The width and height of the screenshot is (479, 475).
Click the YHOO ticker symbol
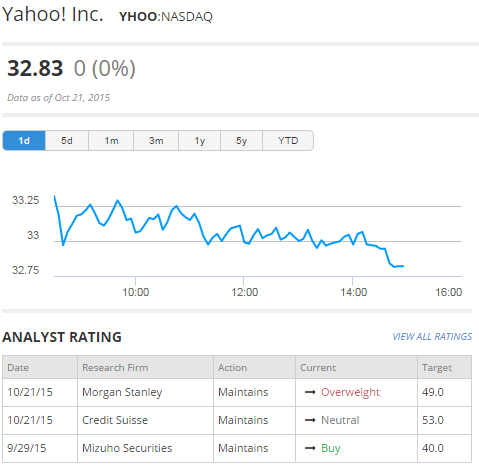138,17
